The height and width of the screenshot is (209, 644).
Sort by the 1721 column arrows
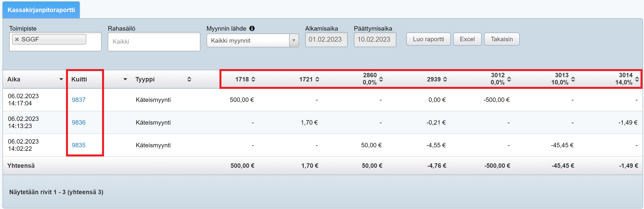click(x=317, y=79)
